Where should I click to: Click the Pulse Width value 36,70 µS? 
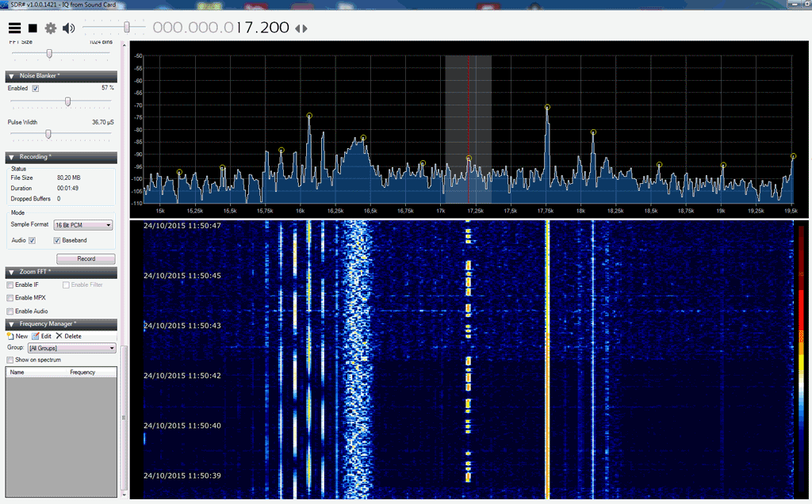(x=102, y=123)
